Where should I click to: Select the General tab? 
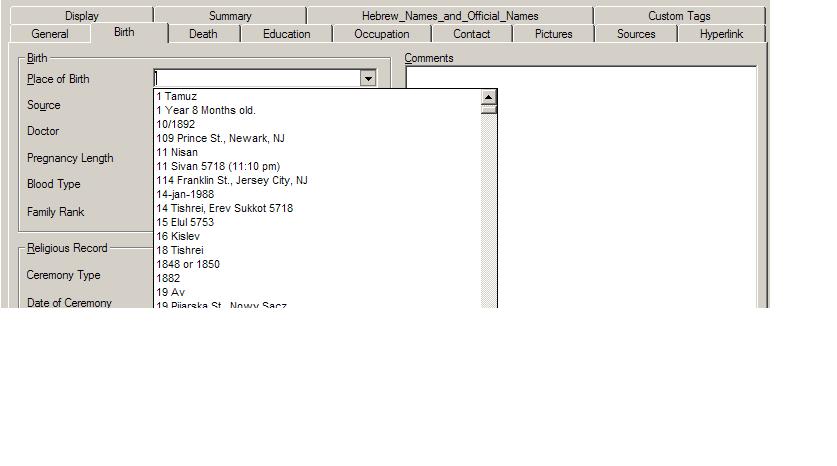point(50,34)
